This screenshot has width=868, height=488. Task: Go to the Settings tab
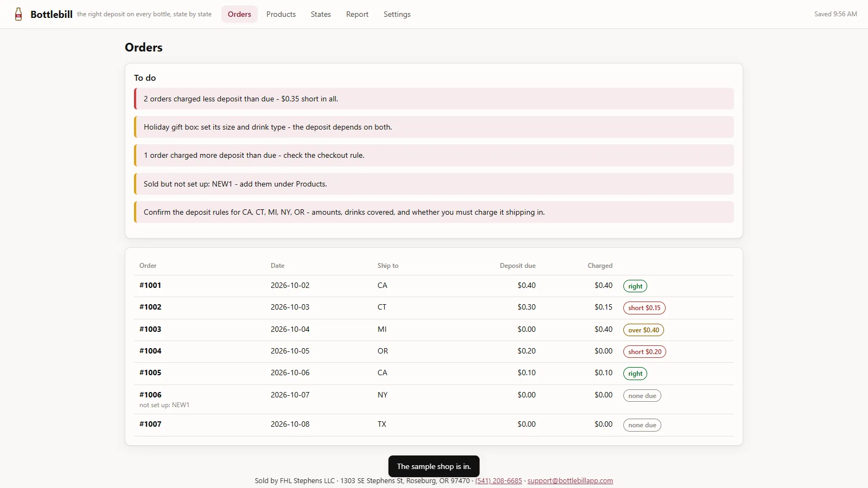click(397, 14)
